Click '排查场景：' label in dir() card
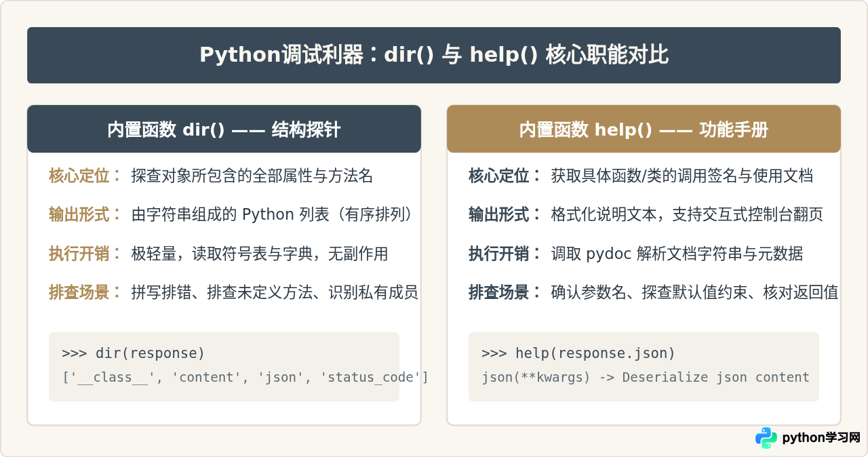 pyautogui.click(x=86, y=292)
